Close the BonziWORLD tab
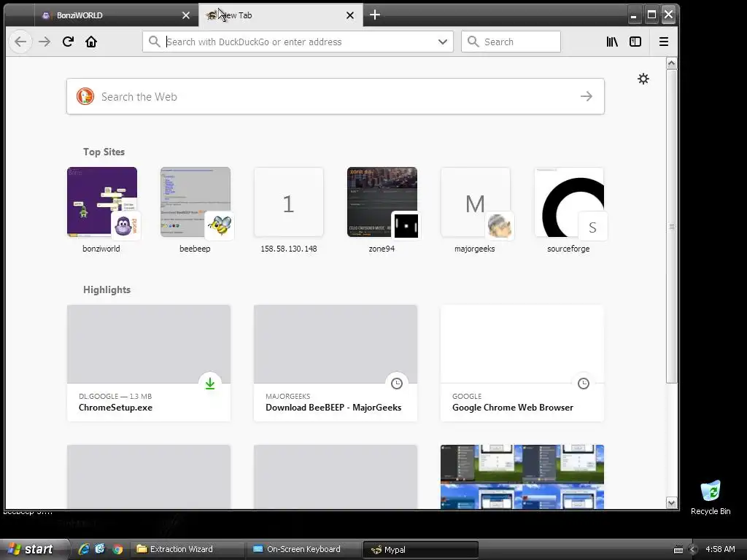Image resolution: width=747 pixels, height=560 pixels. pos(186,15)
